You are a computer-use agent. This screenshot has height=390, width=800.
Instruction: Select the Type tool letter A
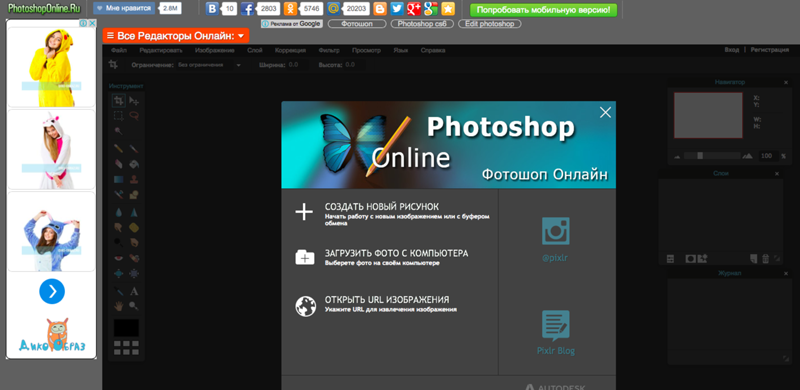134,291
